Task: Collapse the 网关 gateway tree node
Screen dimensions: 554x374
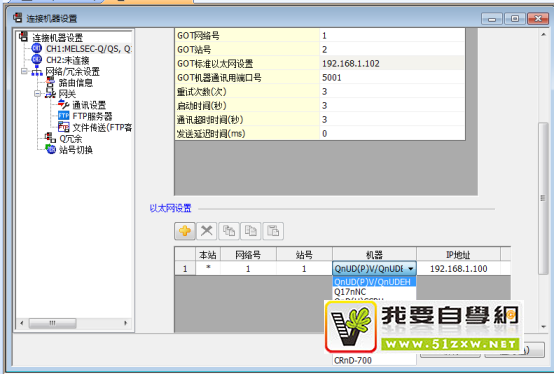Action: pyautogui.click(x=37, y=94)
